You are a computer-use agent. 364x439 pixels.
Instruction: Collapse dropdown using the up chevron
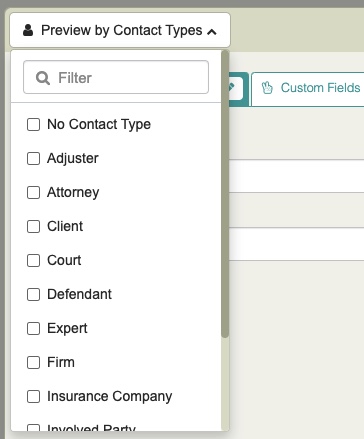tap(212, 32)
